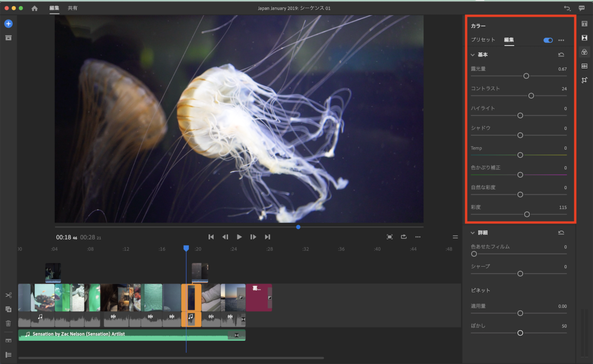Collapse the 基本 section
593x364 pixels.
coord(473,54)
